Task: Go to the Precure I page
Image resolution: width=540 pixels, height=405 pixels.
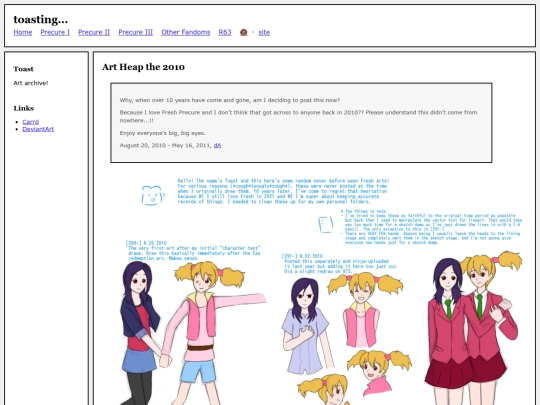Action: click(55, 32)
